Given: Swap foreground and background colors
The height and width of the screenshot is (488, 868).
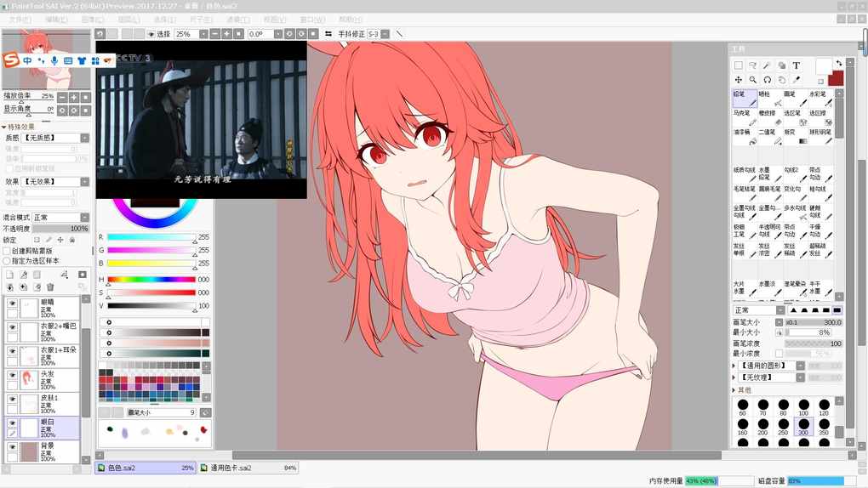Looking at the screenshot, I should pyautogui.click(x=839, y=63).
